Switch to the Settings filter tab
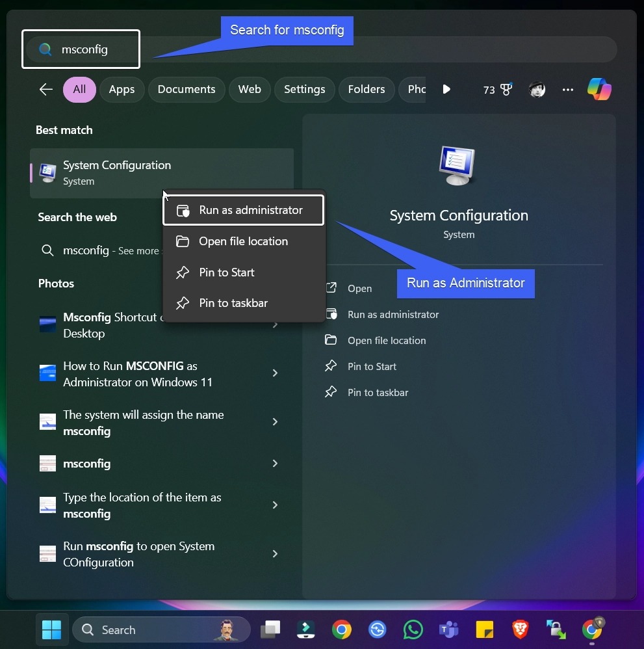 pos(304,89)
